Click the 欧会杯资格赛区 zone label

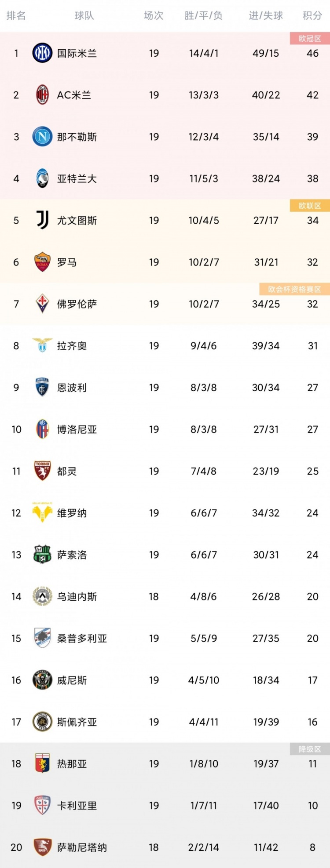pyautogui.click(x=294, y=289)
